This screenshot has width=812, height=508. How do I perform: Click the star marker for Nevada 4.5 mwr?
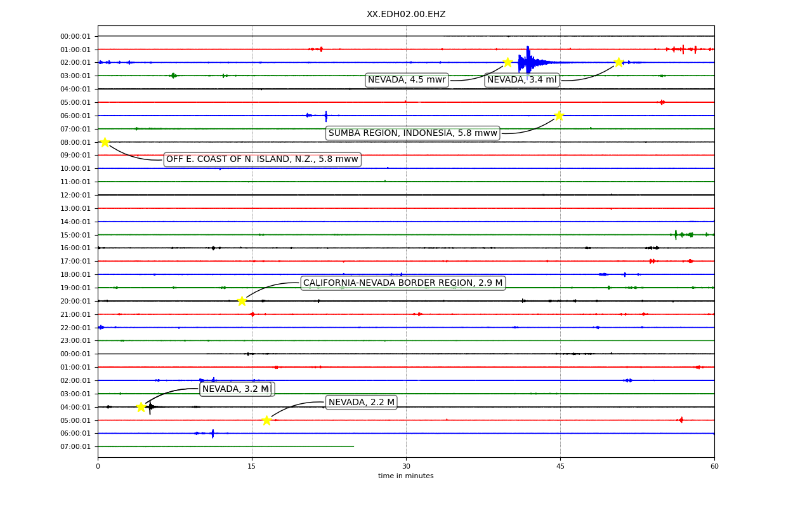pos(507,62)
